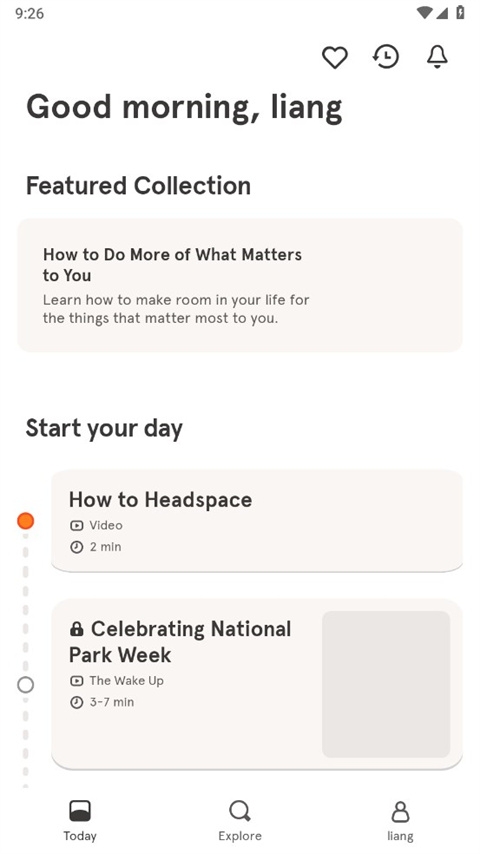Tap the video icon under How to Headspace
The width and height of the screenshot is (480, 854).
(77, 526)
